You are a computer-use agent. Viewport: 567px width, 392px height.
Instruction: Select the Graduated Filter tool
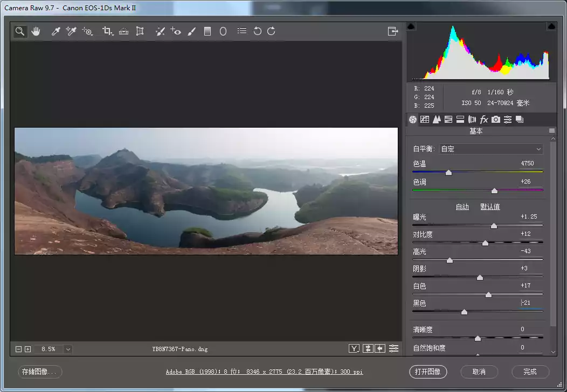(x=207, y=31)
